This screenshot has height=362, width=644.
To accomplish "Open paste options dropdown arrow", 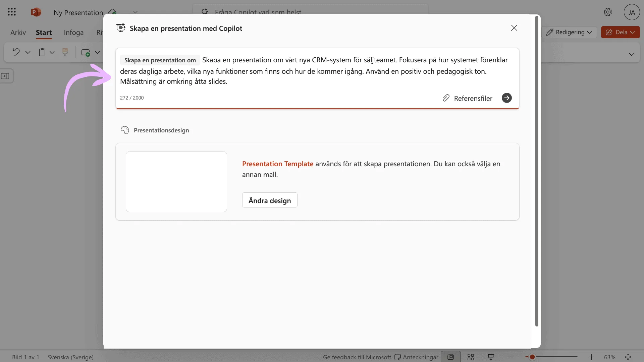I will [52, 52].
